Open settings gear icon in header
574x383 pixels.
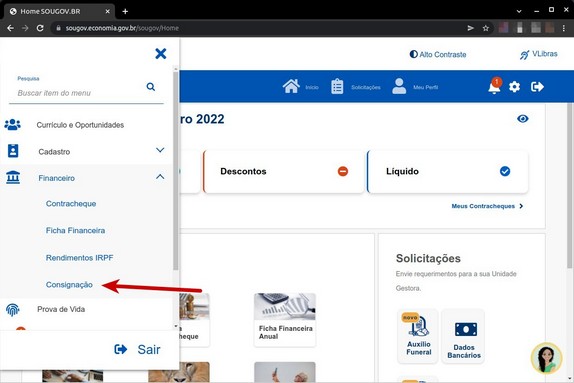(x=514, y=87)
